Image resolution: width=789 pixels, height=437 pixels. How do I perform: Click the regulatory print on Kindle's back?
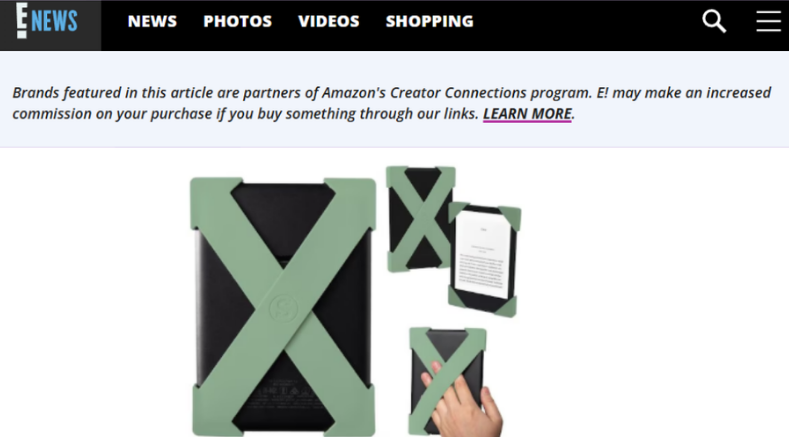click(284, 394)
